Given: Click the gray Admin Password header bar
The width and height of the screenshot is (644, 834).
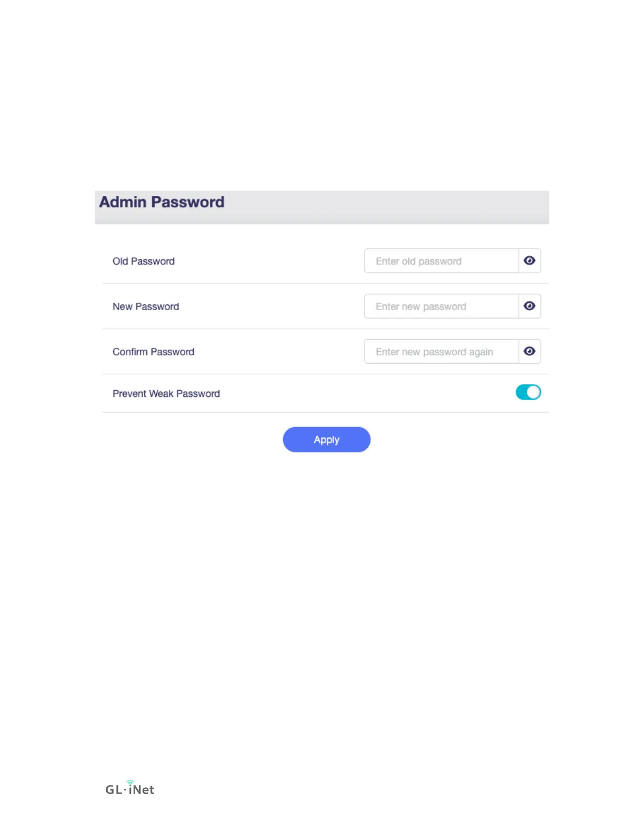Looking at the screenshot, I should 322,207.
